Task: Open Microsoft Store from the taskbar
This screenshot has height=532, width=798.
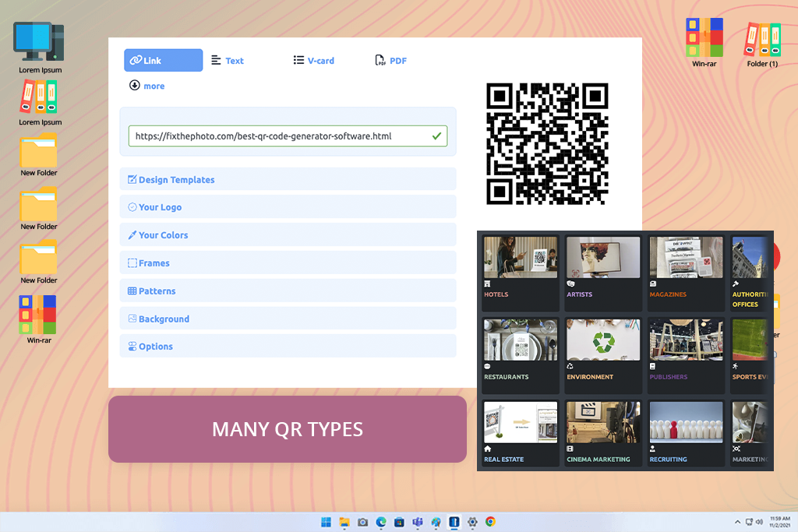Action: click(x=399, y=522)
